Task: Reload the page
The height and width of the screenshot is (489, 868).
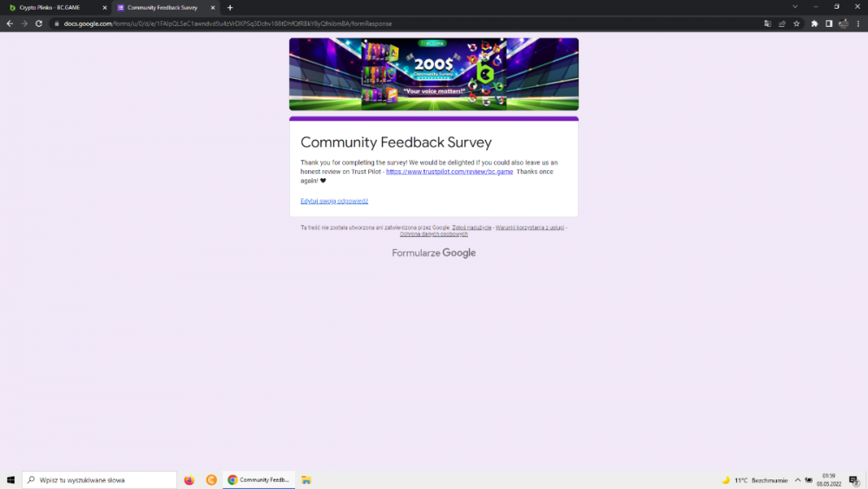Action: click(39, 23)
